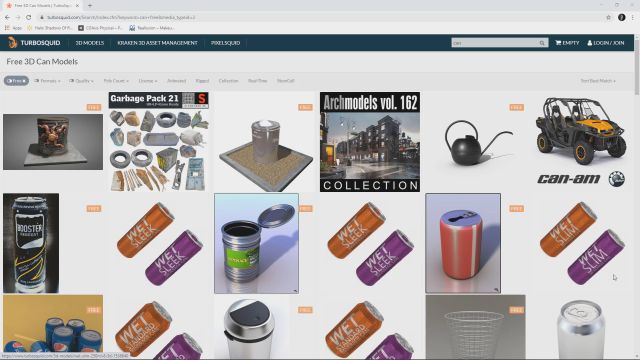The height and width of the screenshot is (360, 640).
Task: Toggle the Rigged filter
Action: (x=202, y=81)
